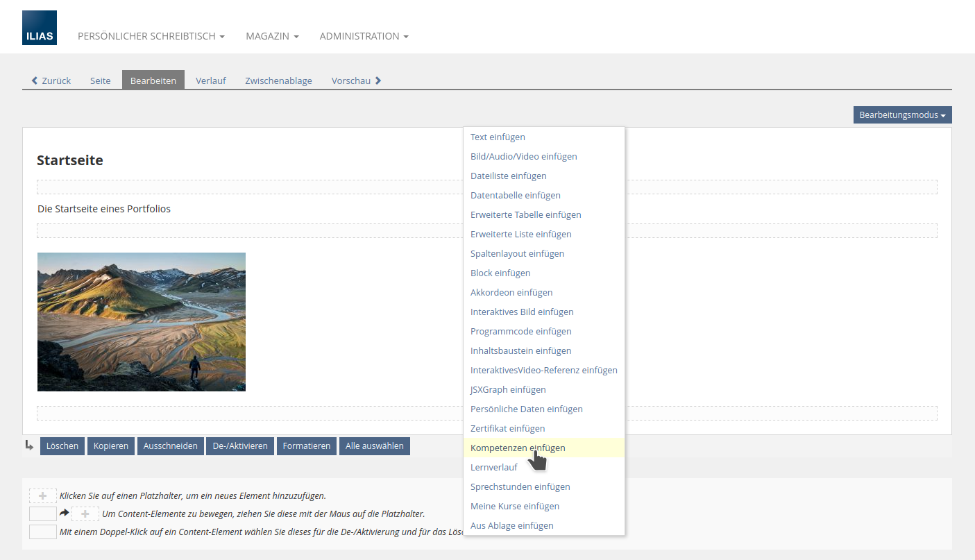Switch to the Verlauf tab

click(210, 80)
